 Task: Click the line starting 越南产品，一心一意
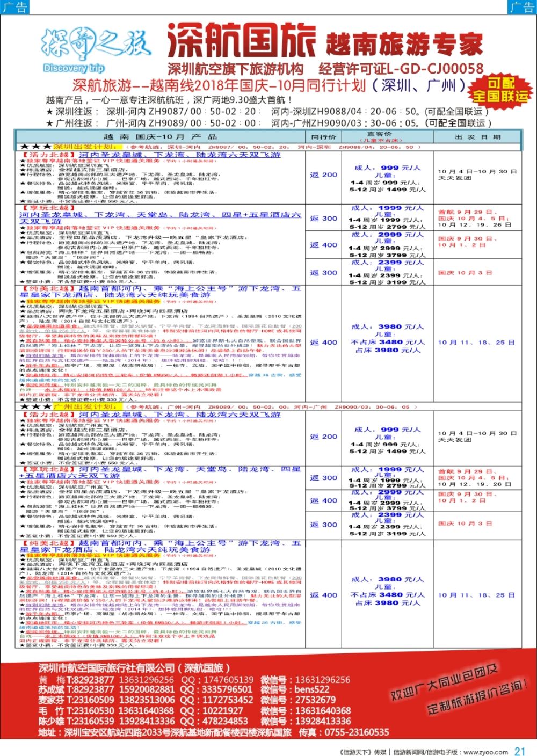coord(169,100)
